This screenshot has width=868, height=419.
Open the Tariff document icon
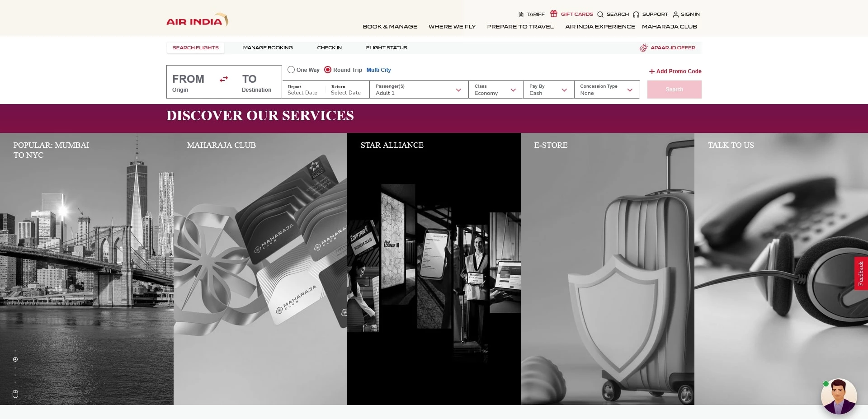click(521, 14)
